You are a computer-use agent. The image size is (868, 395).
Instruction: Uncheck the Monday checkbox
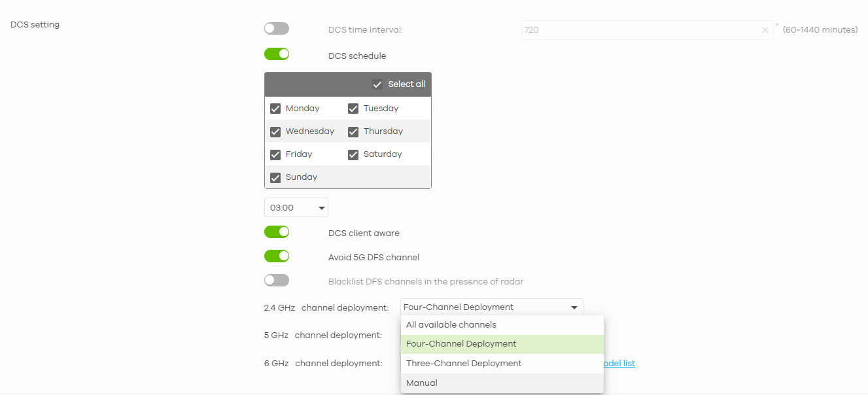point(275,108)
